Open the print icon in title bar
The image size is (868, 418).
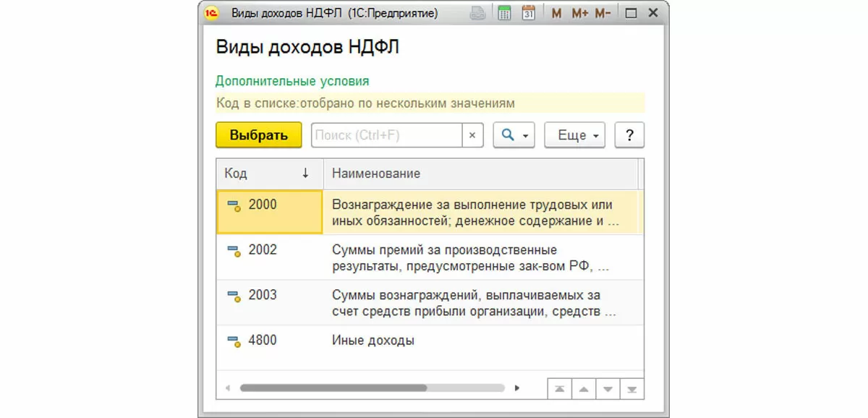[x=478, y=13]
